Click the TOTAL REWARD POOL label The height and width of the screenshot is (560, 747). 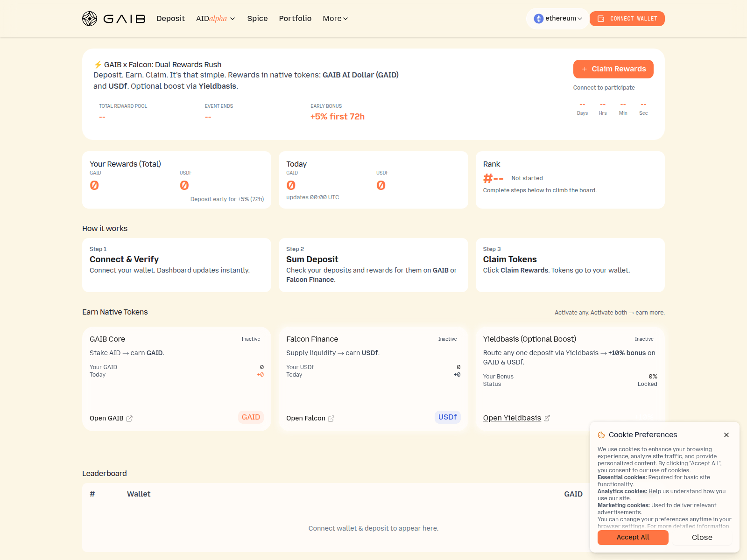[123, 106]
